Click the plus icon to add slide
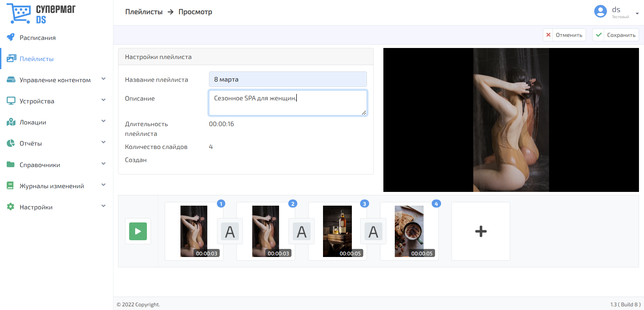Screen dimensions: 644x310 coord(481,231)
